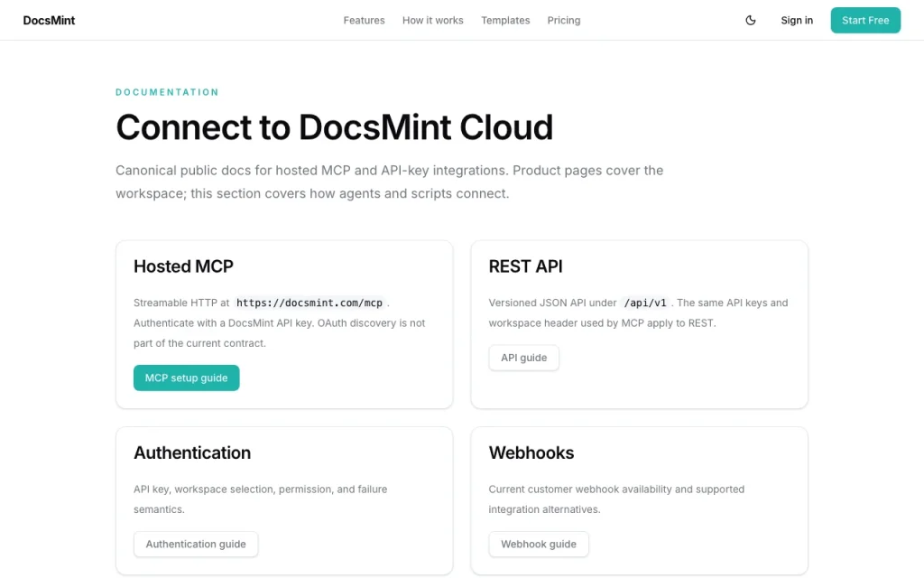Click the DOCUMENTATION label above the title
Screen dimensions: 924x578
(x=167, y=92)
